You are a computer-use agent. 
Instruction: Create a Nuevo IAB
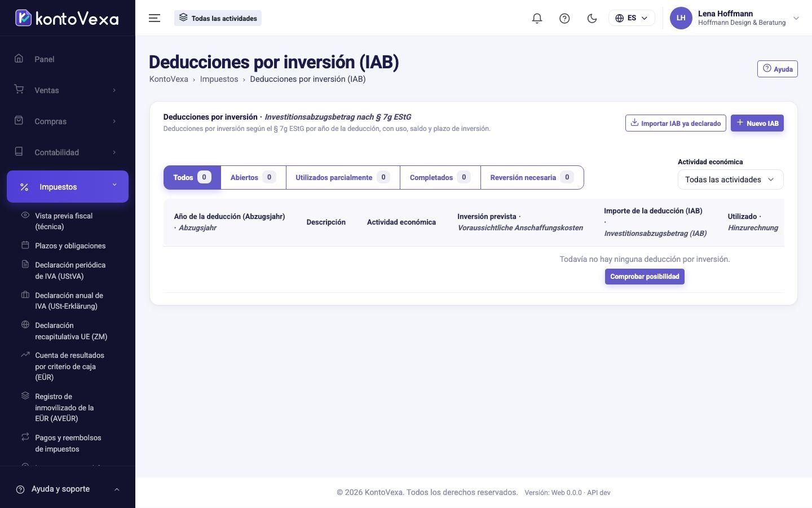[x=757, y=123]
